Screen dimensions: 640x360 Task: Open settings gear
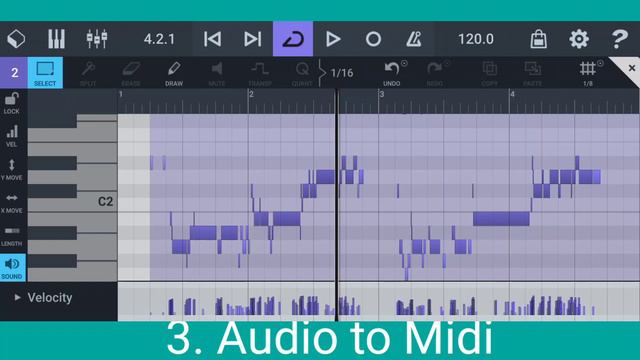pyautogui.click(x=579, y=39)
